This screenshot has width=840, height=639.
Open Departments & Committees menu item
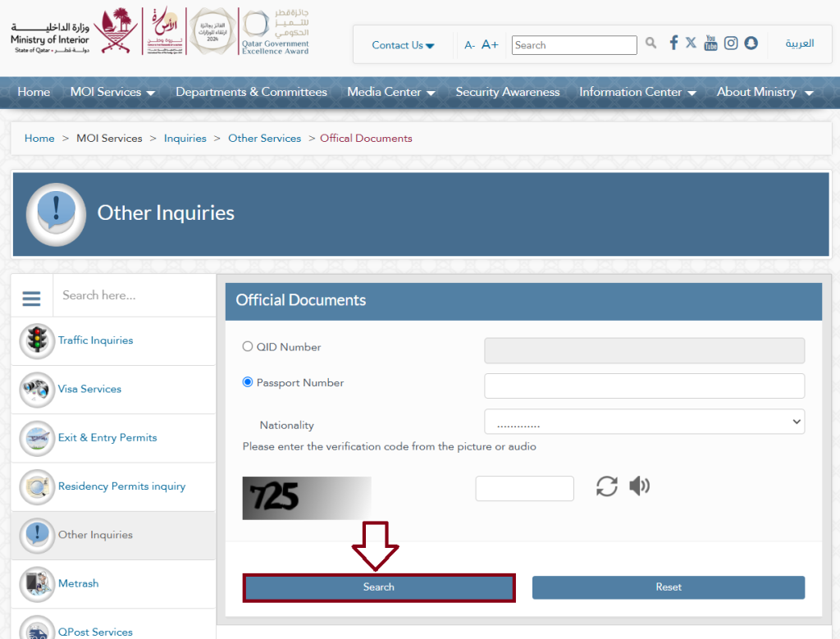click(251, 92)
